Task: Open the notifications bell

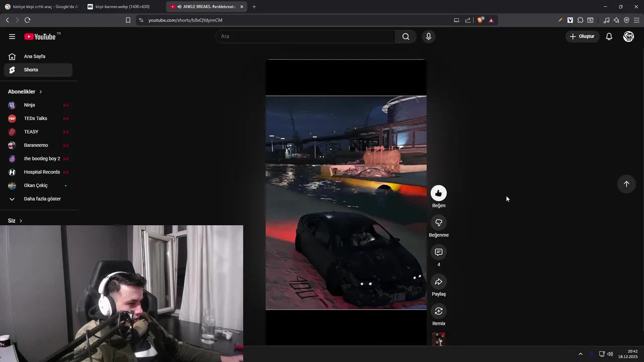Action: [609, 36]
